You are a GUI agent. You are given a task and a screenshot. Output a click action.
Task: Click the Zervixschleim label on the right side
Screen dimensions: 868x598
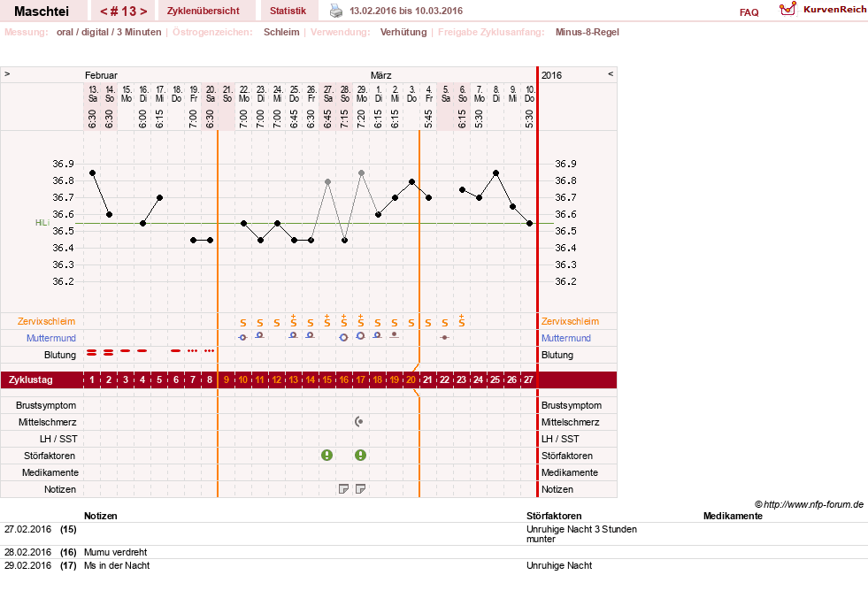coord(570,321)
